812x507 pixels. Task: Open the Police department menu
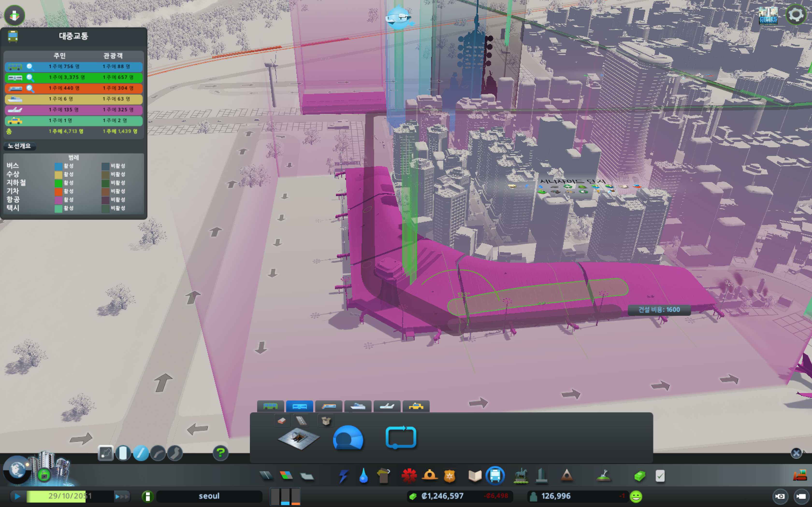pyautogui.click(x=449, y=476)
